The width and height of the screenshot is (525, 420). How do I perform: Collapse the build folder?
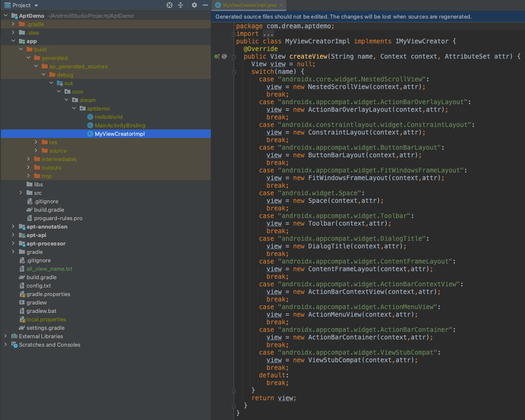[x=21, y=49]
